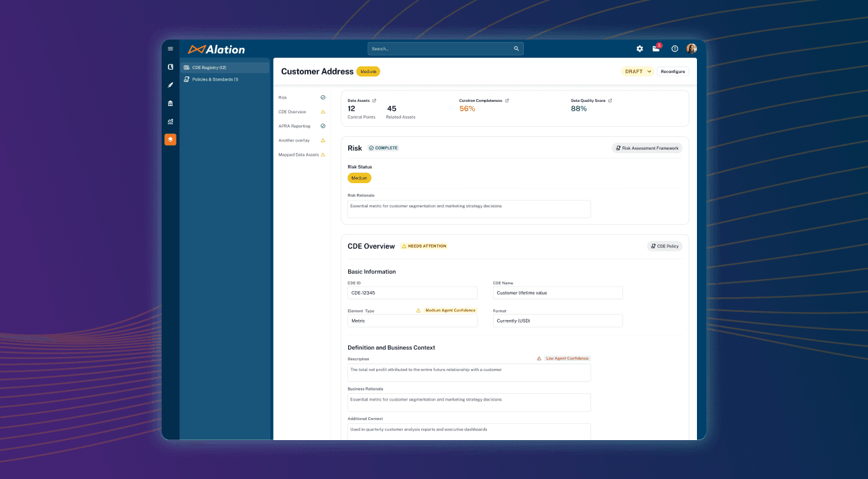The width and height of the screenshot is (868, 479).
Task: Click the Reconfigure button
Action: (x=673, y=70)
